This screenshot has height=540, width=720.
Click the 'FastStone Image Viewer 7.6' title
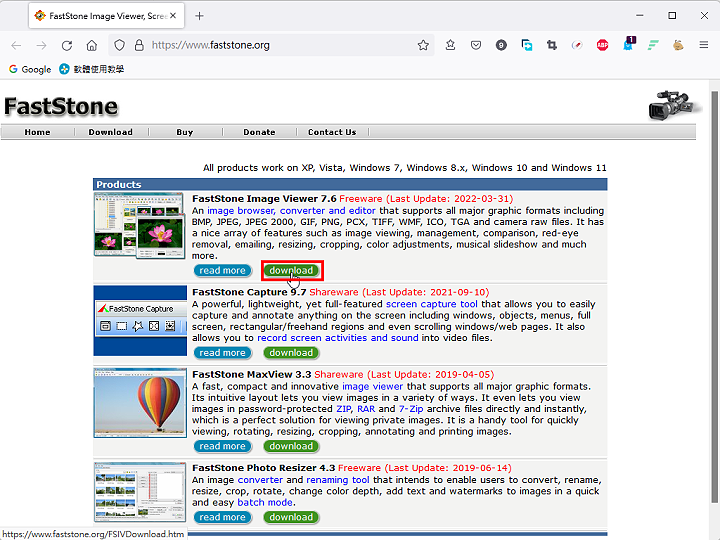(264, 199)
